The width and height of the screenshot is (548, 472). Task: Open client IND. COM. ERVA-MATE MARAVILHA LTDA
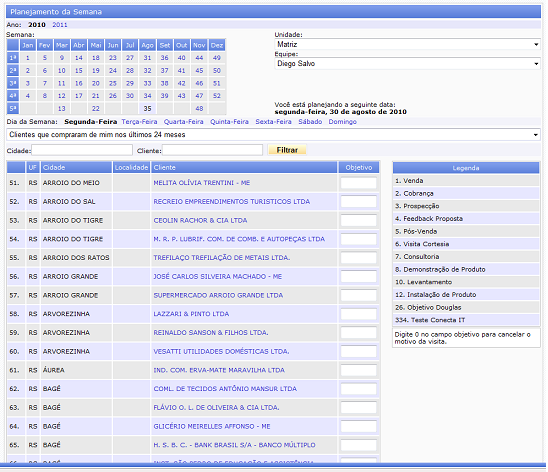(219, 370)
